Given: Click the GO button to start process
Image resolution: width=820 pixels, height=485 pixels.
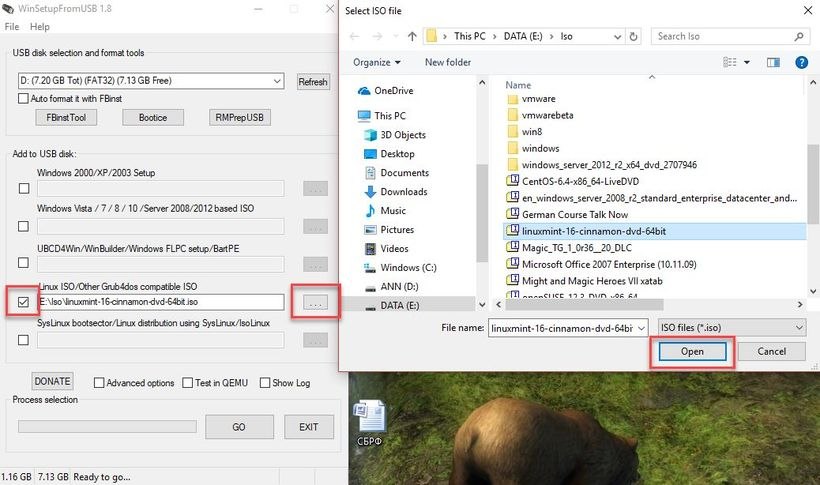Looking at the screenshot, I should [x=238, y=427].
